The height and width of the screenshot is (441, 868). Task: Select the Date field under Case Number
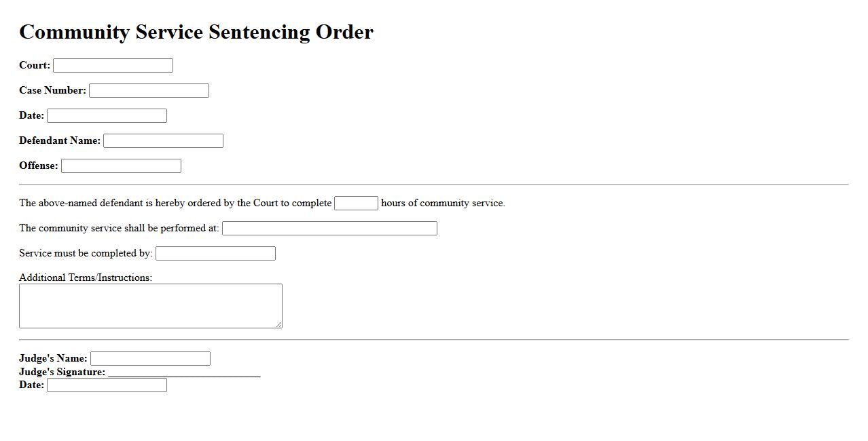coord(107,116)
